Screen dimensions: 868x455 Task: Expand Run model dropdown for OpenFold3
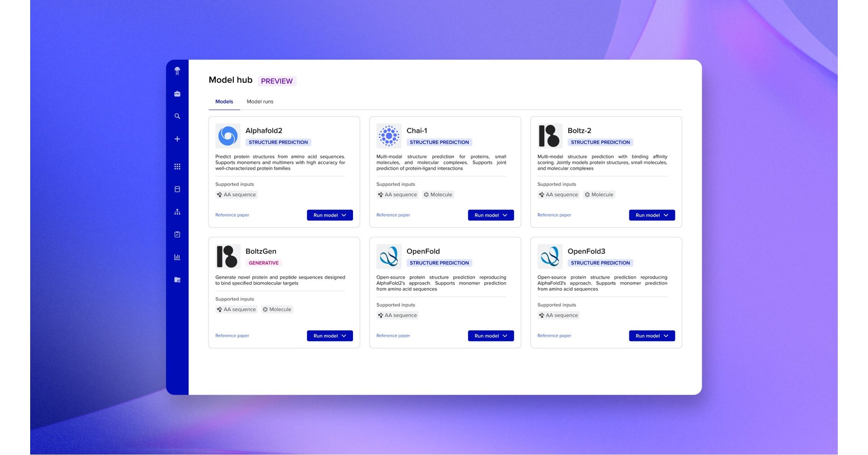pyautogui.click(x=652, y=336)
